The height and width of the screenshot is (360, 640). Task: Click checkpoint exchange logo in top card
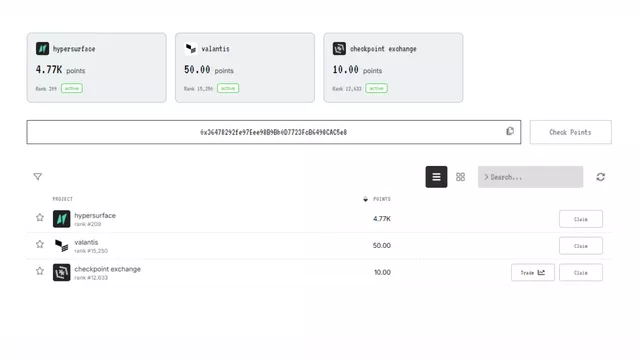coord(339,49)
